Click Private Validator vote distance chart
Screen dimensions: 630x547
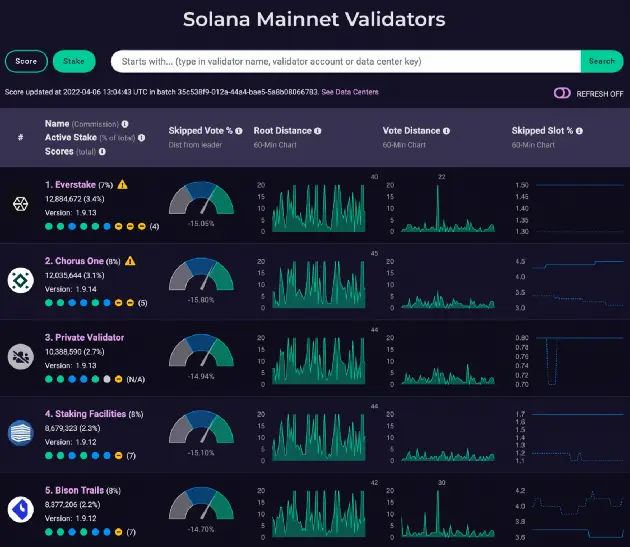click(x=448, y=361)
